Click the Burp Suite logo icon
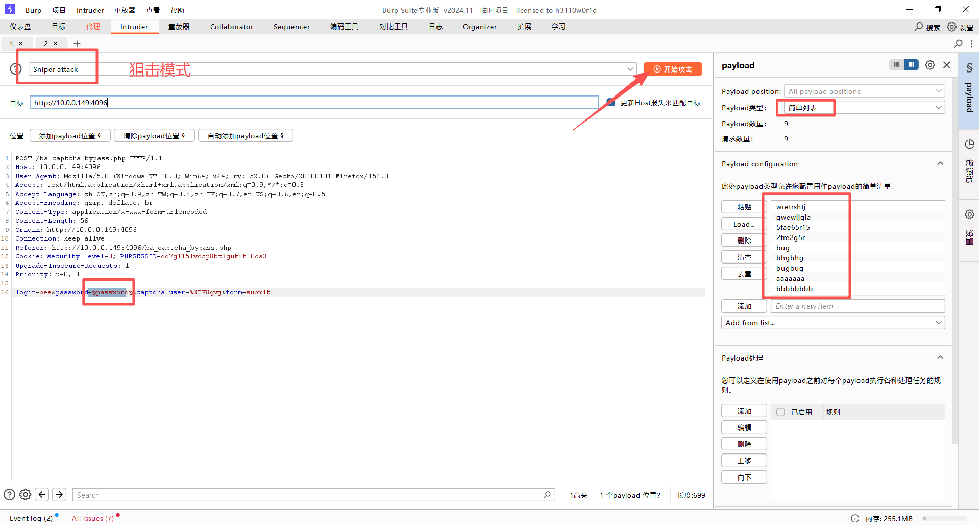This screenshot has width=980, height=526. pos(10,9)
